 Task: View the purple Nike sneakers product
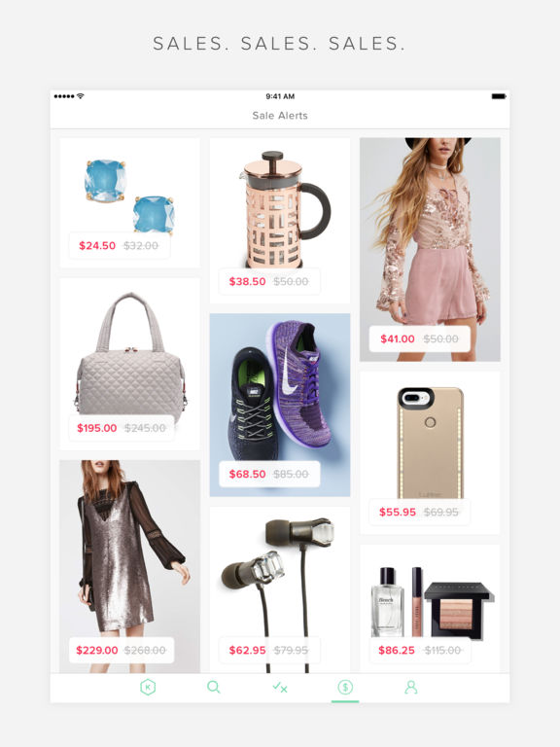(280, 405)
